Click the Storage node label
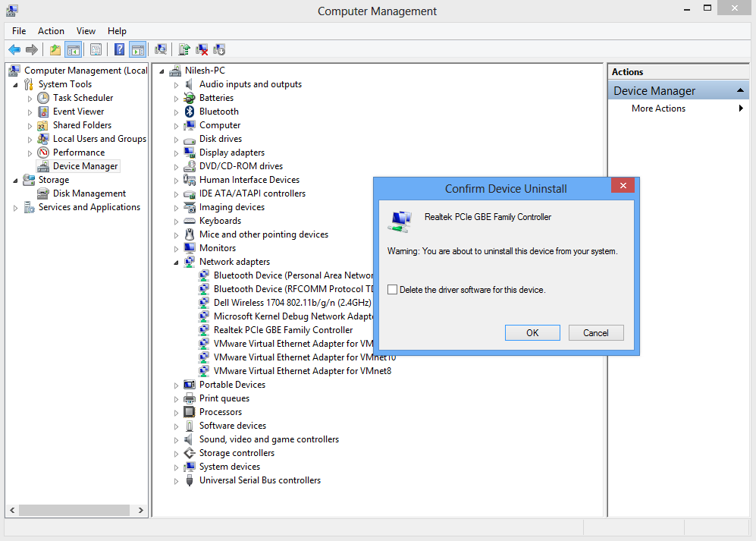The image size is (756, 541). pyautogui.click(x=54, y=180)
